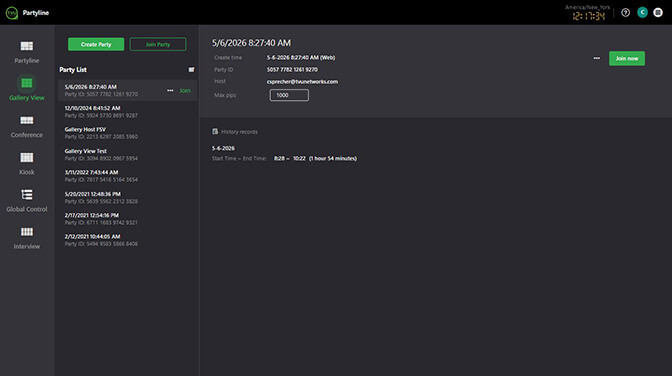The image size is (672, 376).
Task: Open the Conference sidebar section
Action: pyautogui.click(x=27, y=126)
